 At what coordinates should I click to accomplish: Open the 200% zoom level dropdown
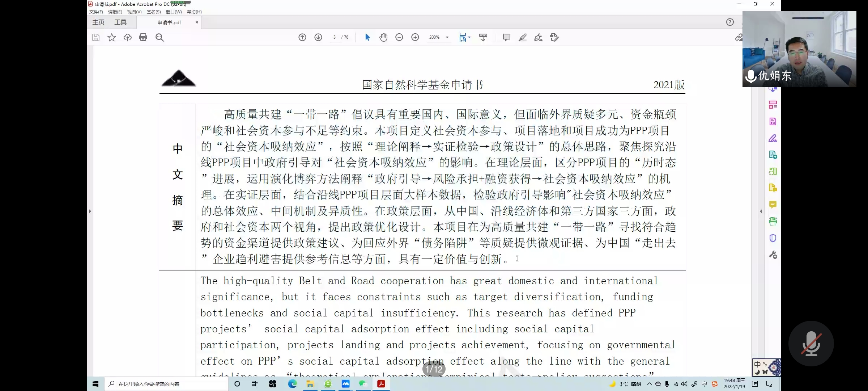[x=447, y=37]
